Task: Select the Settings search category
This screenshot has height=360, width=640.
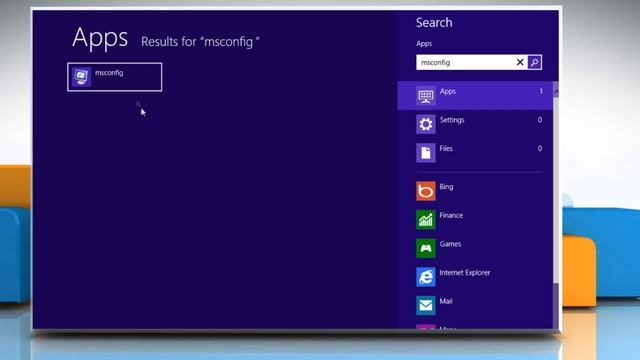Action: (x=475, y=124)
